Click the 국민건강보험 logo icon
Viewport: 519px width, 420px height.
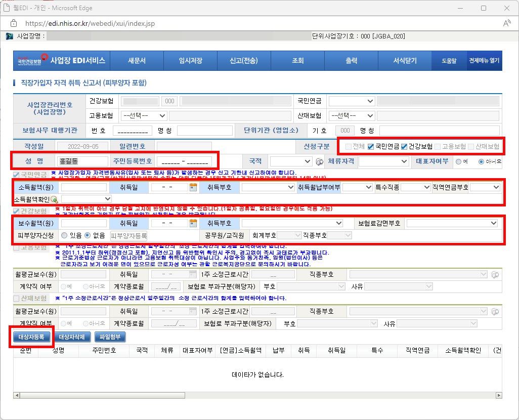tap(32, 60)
